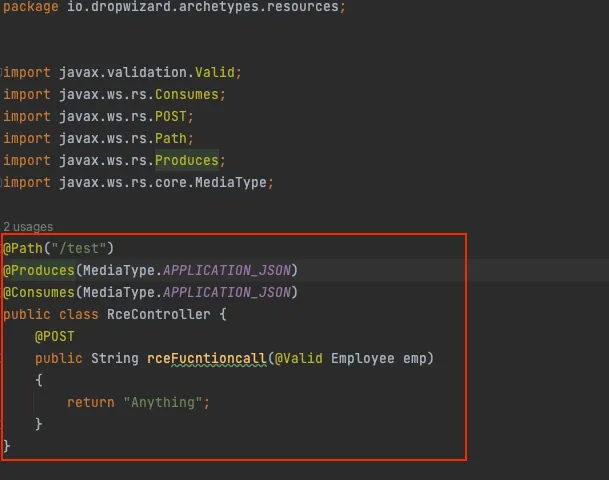This screenshot has height=480, width=609.
Task: Click MediaType on the @Produces line
Action: click(118, 270)
